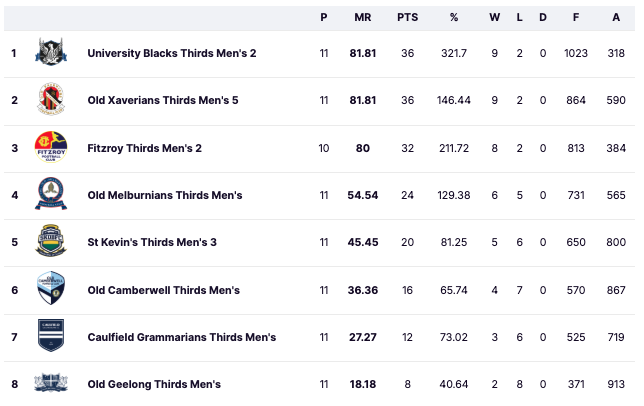Click the % column header
Image resolution: width=644 pixels, height=406 pixels.
[x=454, y=17]
